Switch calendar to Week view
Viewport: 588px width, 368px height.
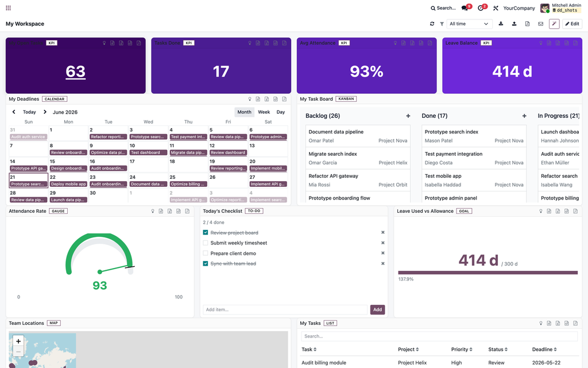tap(264, 112)
